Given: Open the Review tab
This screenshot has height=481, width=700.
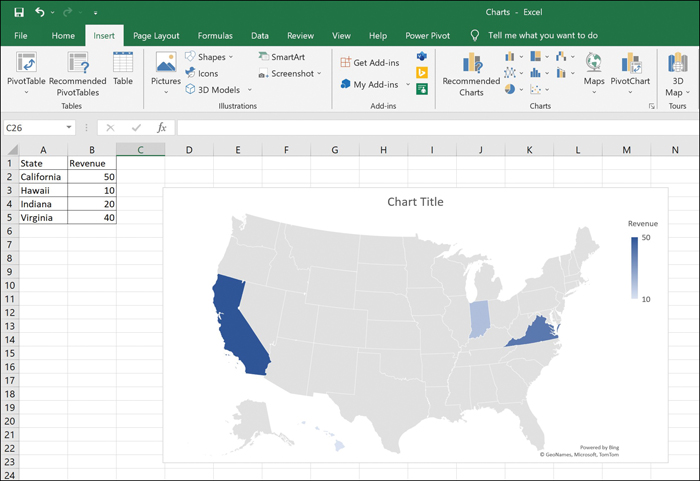Looking at the screenshot, I should [x=300, y=36].
